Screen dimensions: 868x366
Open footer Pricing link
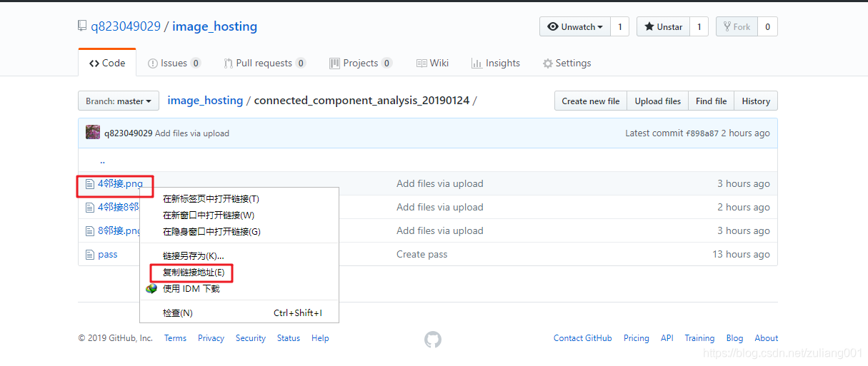[637, 338]
